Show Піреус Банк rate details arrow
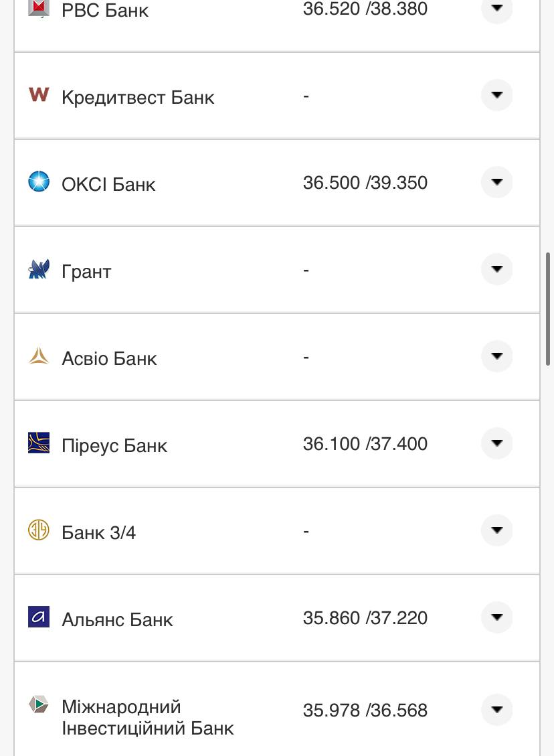Image resolution: width=554 pixels, height=756 pixels. pos(496,443)
